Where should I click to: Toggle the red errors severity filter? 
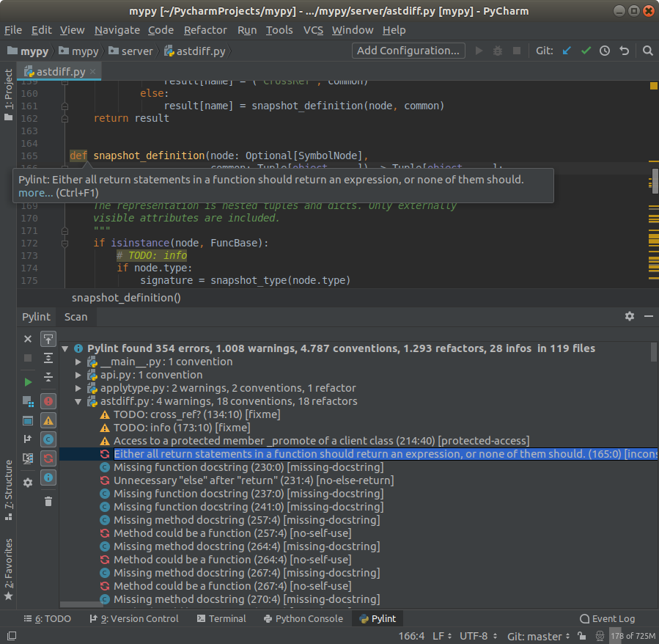48,401
